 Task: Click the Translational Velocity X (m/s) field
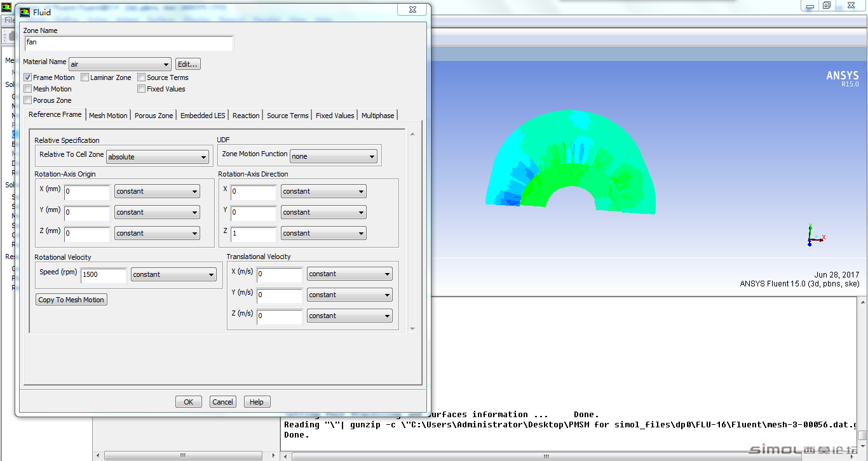pyautogui.click(x=280, y=275)
